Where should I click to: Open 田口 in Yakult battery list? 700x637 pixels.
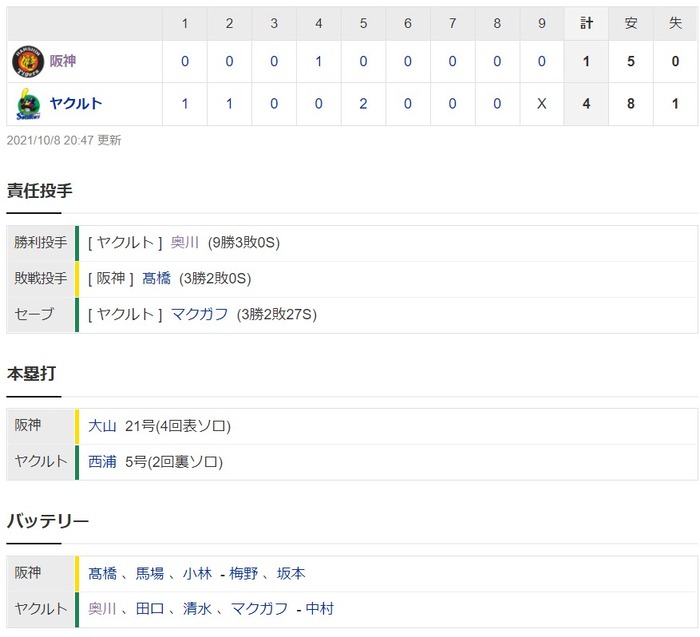coord(150,609)
